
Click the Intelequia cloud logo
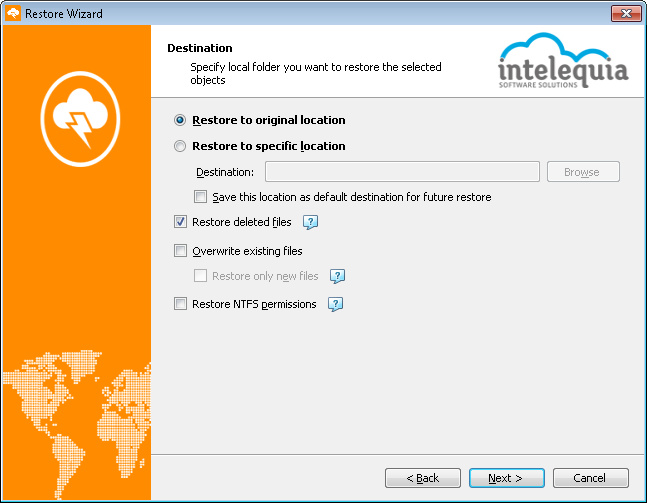[563, 61]
